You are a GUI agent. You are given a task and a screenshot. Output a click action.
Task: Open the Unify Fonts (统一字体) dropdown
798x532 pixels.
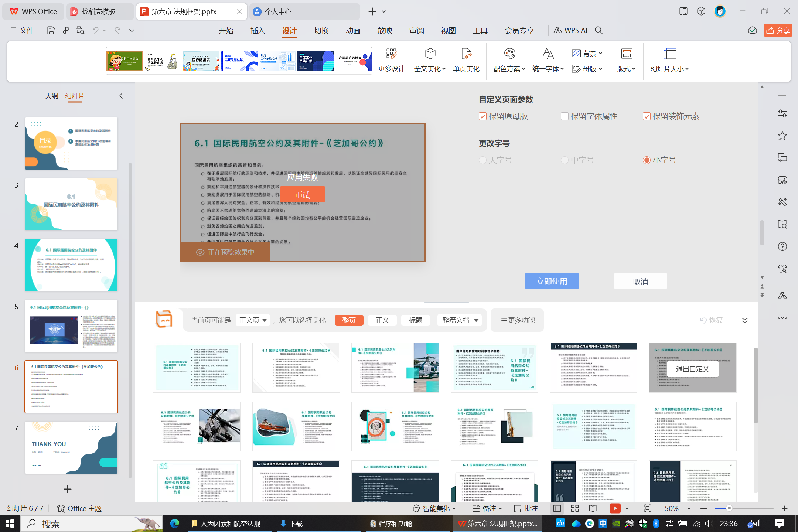pos(548,60)
